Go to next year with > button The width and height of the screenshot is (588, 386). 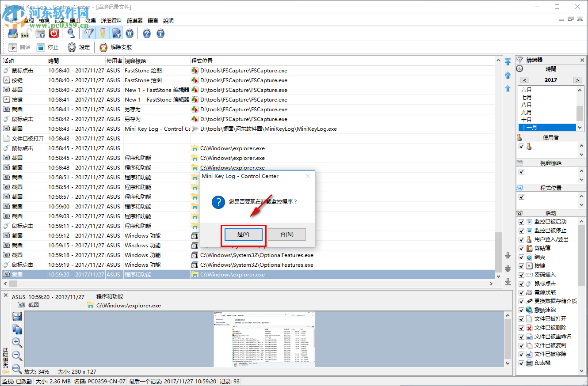click(577, 80)
